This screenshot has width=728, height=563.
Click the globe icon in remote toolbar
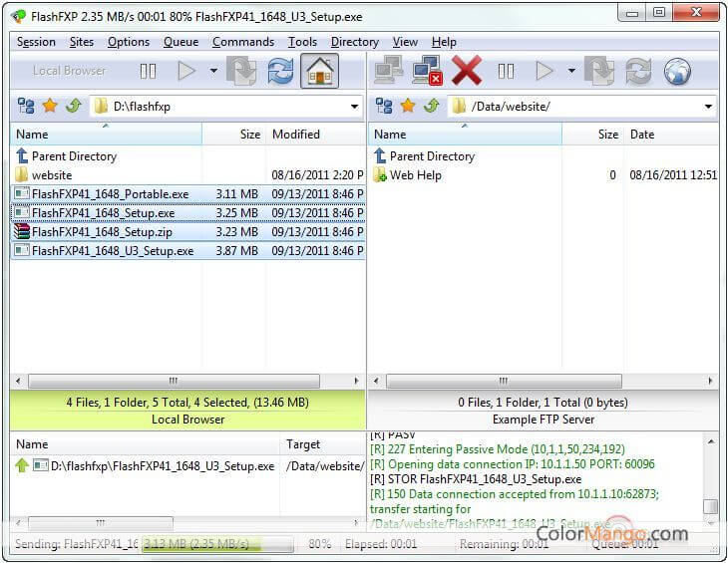677,71
